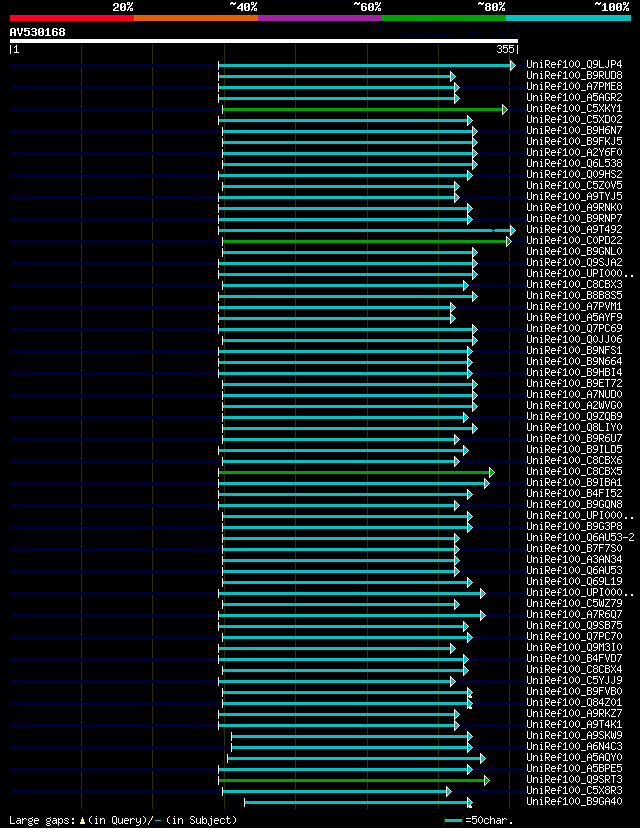Select the AV530168 query name
The height and width of the screenshot is (828, 640).
(37, 32)
